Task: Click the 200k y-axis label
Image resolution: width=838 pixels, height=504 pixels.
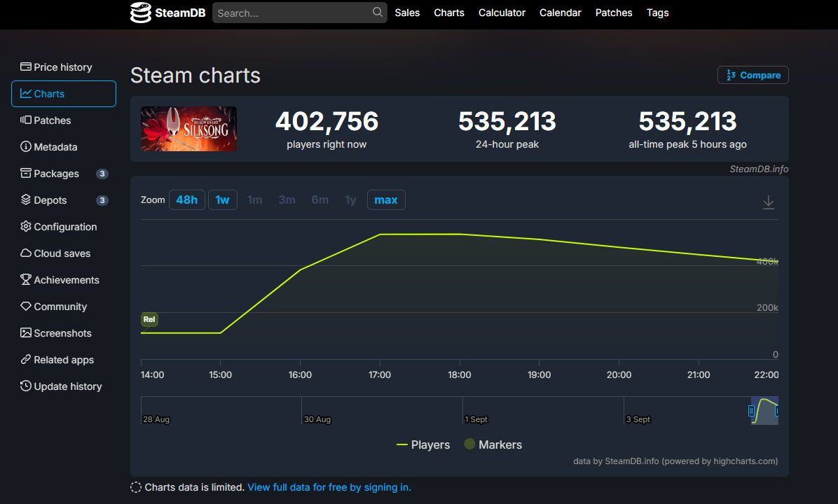Action: click(x=767, y=307)
